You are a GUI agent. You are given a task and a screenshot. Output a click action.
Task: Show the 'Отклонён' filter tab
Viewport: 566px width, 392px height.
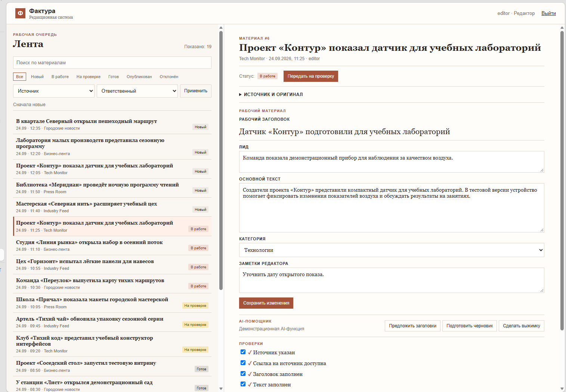[x=169, y=77]
